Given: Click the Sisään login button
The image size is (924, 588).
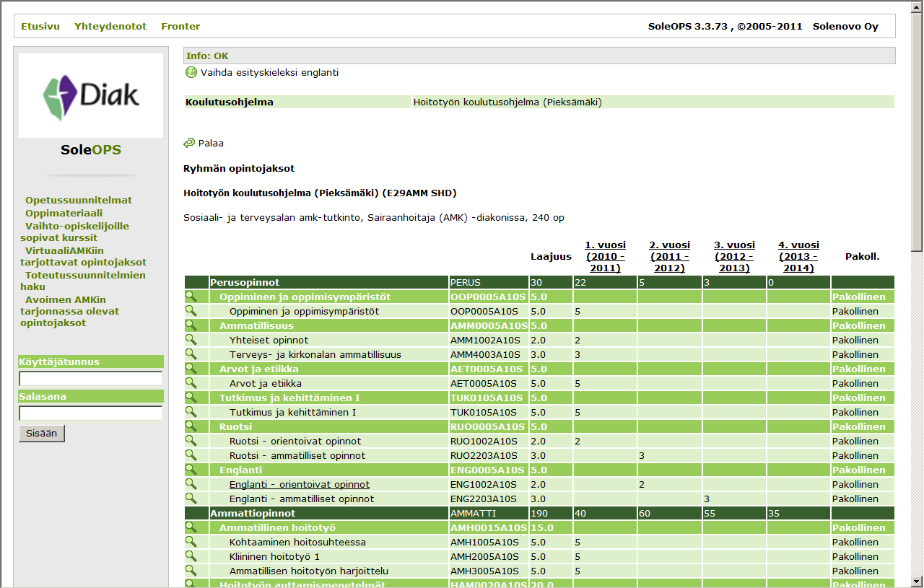Looking at the screenshot, I should point(42,433).
